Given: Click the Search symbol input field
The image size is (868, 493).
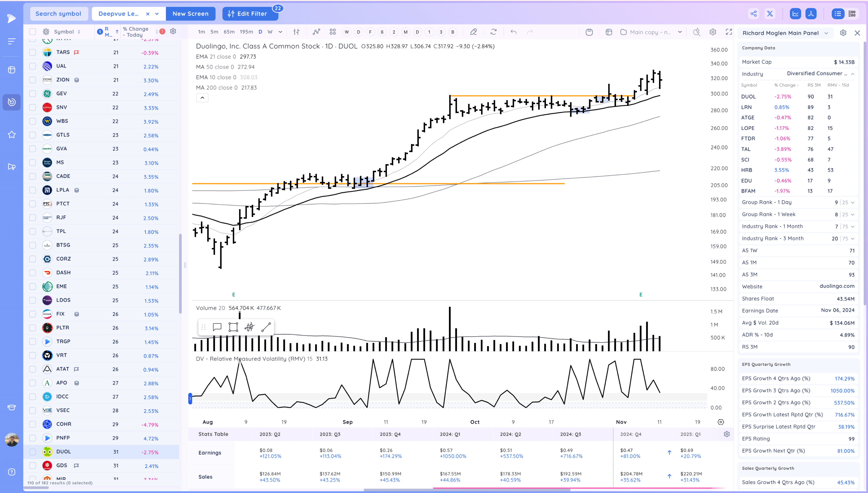Looking at the screenshot, I should pos(59,13).
